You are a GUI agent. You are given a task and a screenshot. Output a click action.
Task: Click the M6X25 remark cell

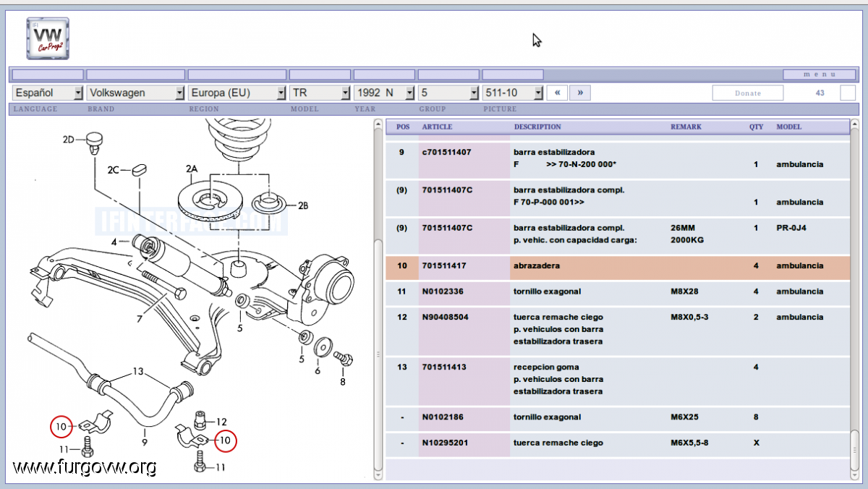pos(685,417)
